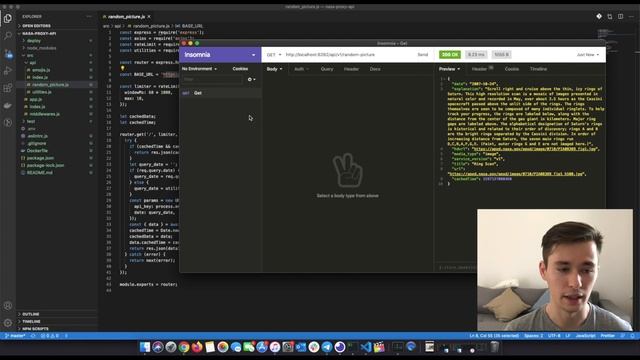The height and width of the screenshot is (360, 640).
Task: Click the split editor icon in VS Code
Action: 620,16
